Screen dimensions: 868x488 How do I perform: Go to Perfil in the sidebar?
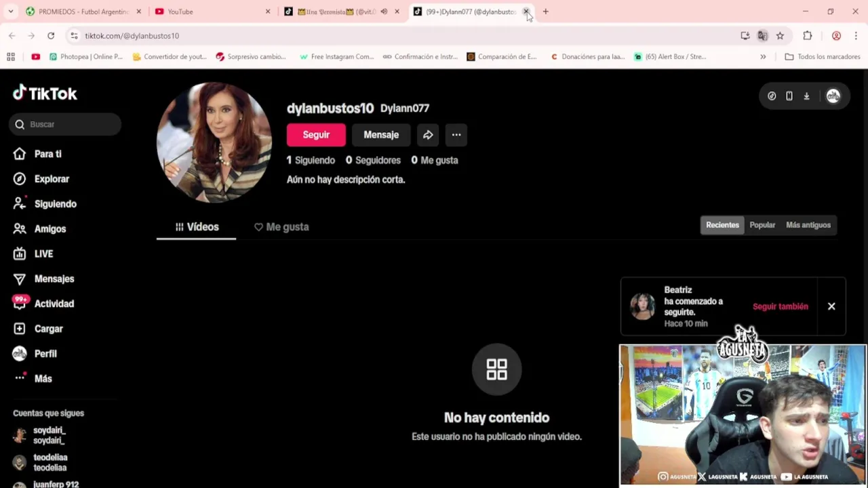35,354
